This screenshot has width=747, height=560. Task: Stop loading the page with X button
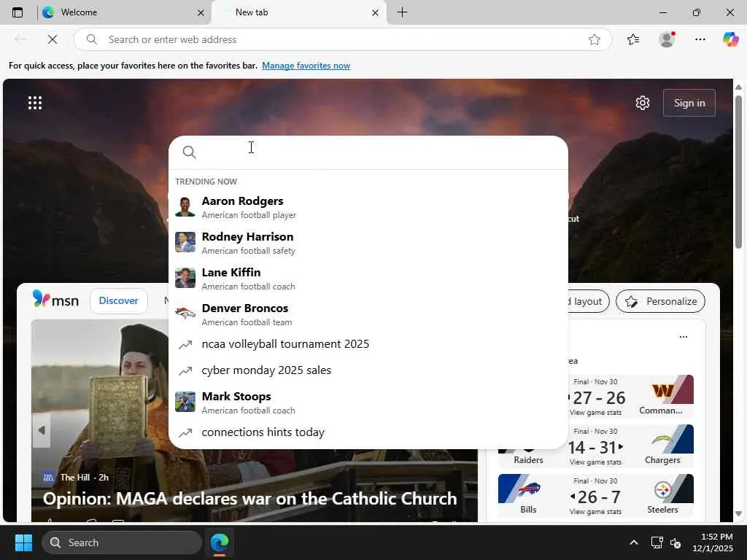click(53, 39)
